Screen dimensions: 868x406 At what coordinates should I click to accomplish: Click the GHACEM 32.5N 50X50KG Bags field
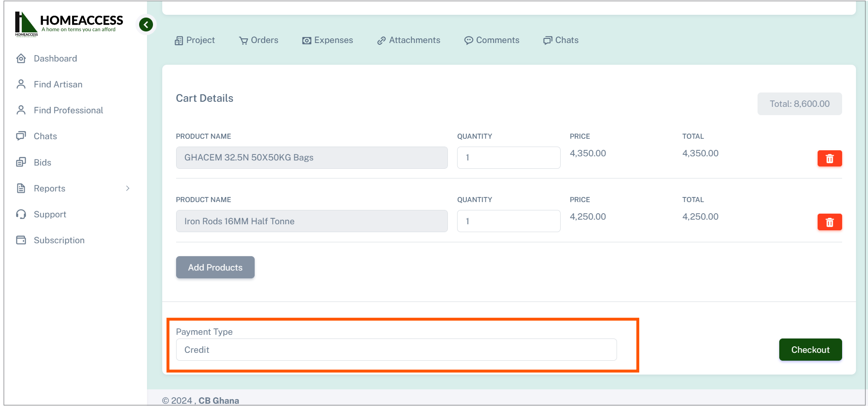tap(312, 158)
